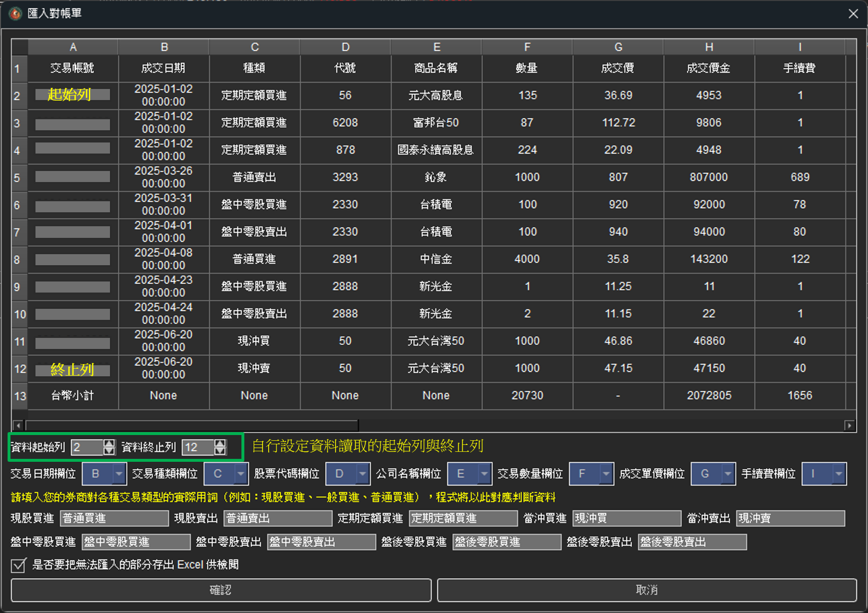868x613 pixels.
Task: Increase 資料起始列 value with up arrow
Action: [x=109, y=443]
